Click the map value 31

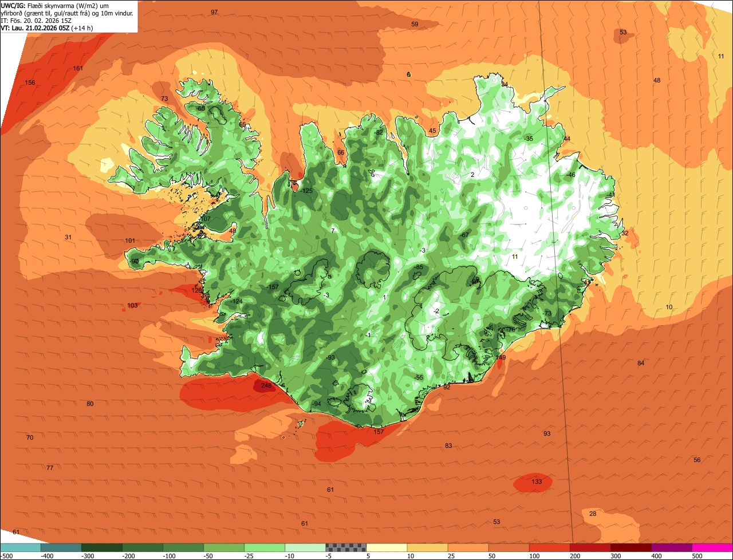[x=68, y=237]
